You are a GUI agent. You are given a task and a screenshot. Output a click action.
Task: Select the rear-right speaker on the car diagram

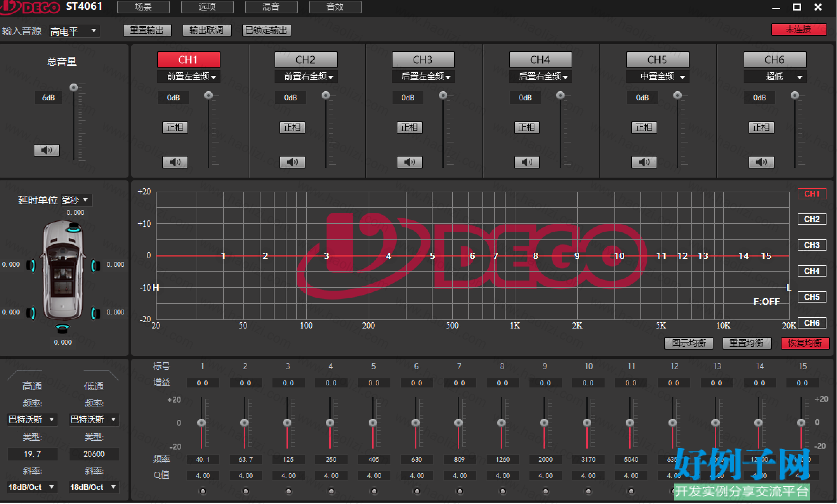(95, 313)
